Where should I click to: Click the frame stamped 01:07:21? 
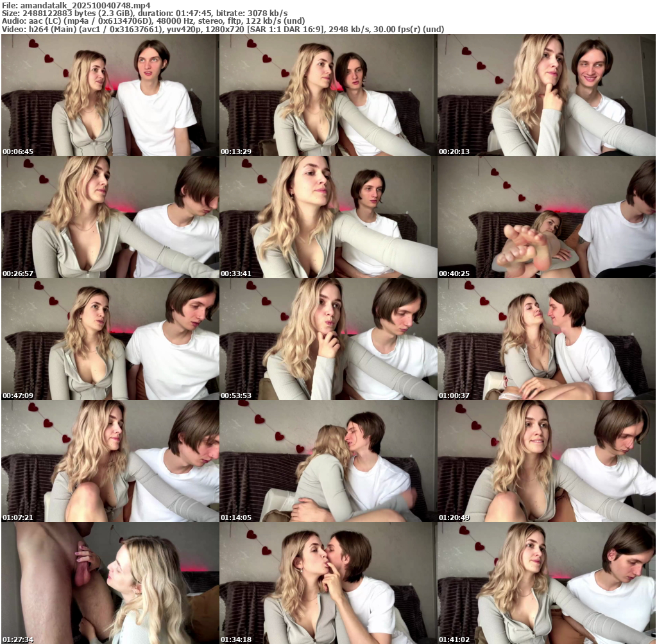[x=110, y=461]
